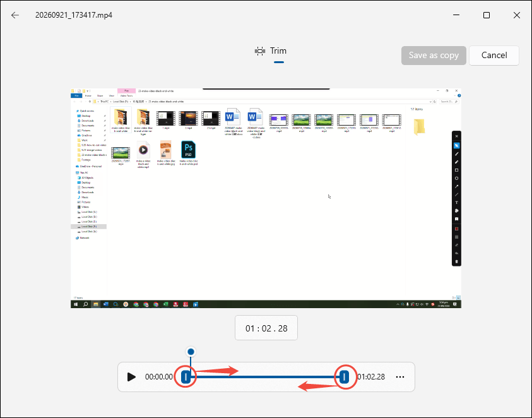Click the 20260921_173417.mp4 file title

(74, 15)
